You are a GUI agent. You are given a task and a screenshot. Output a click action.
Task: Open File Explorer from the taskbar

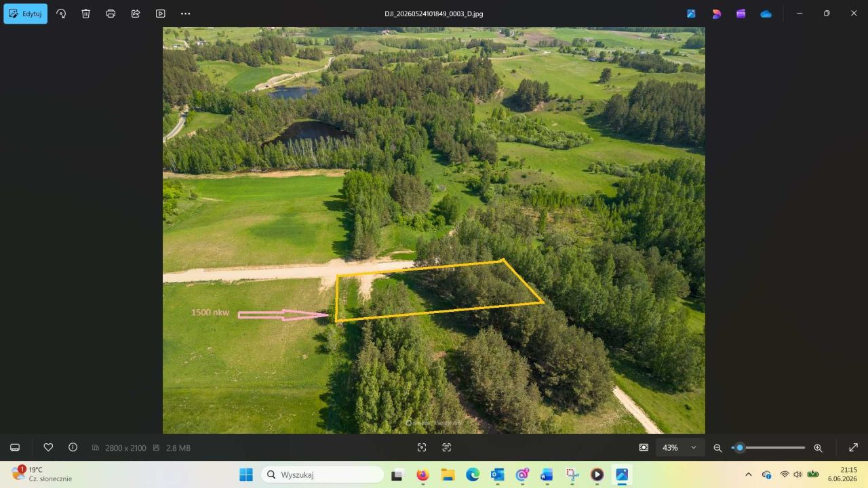pos(448,474)
